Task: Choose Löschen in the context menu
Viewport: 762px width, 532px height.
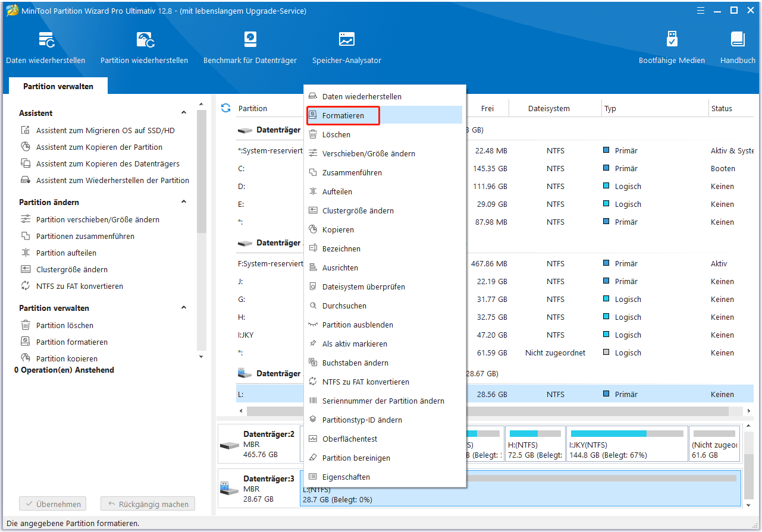Action: click(384, 134)
